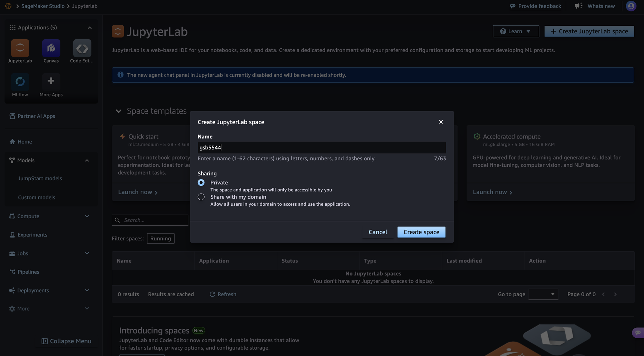Select the Private sharing option

coord(201,182)
